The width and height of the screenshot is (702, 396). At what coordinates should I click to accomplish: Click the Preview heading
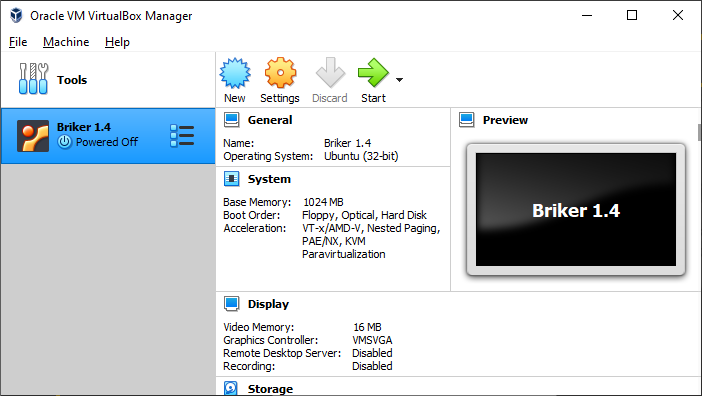coord(505,120)
